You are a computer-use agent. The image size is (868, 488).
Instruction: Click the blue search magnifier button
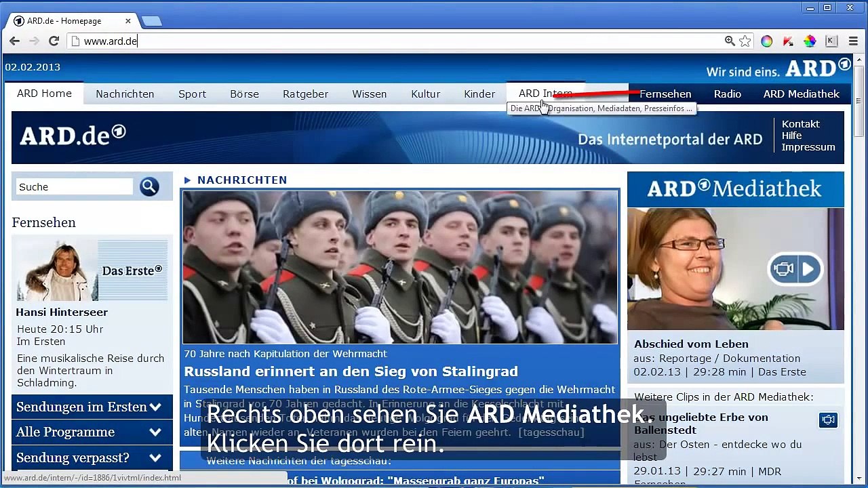click(x=149, y=186)
